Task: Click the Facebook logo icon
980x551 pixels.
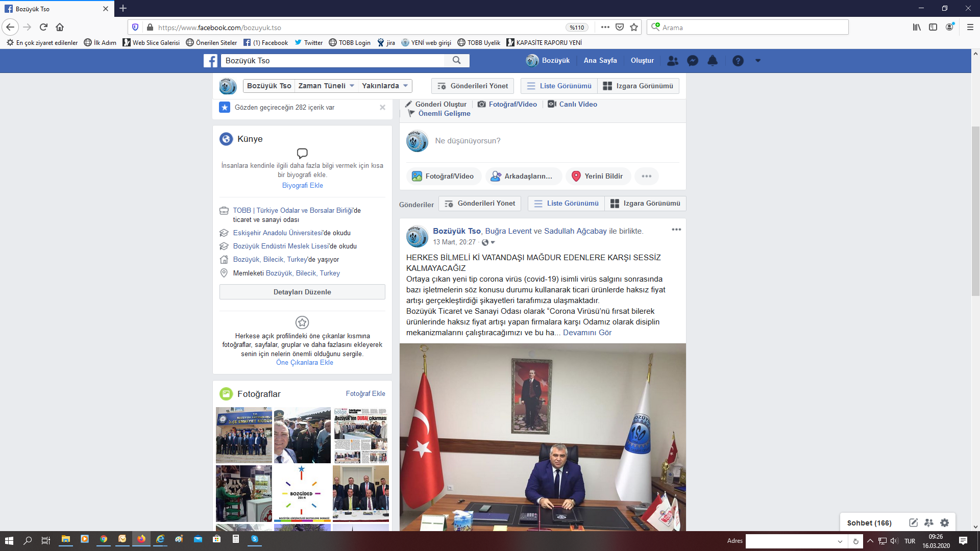Action: (210, 61)
